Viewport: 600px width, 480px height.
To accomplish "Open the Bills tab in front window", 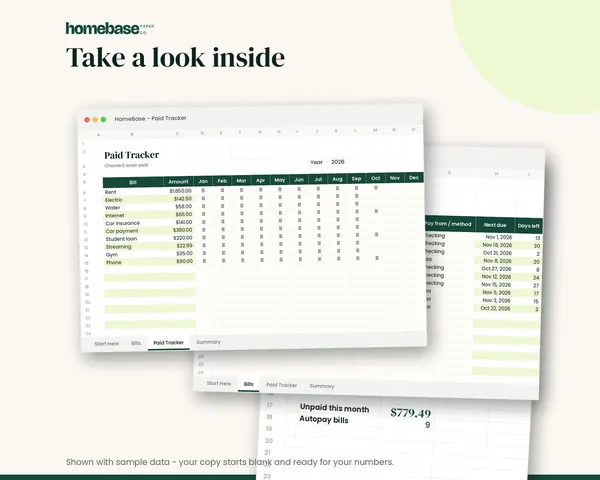I will [136, 343].
